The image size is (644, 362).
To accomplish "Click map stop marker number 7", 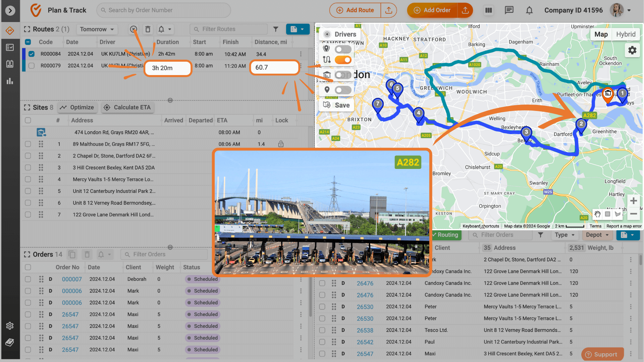I will (x=378, y=105).
